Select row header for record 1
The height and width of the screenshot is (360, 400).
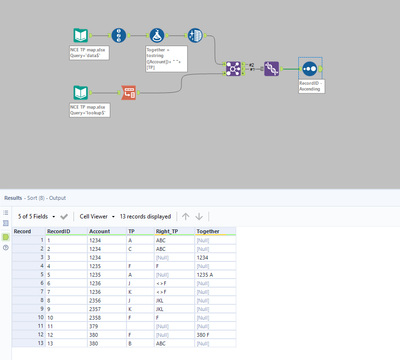29,240
